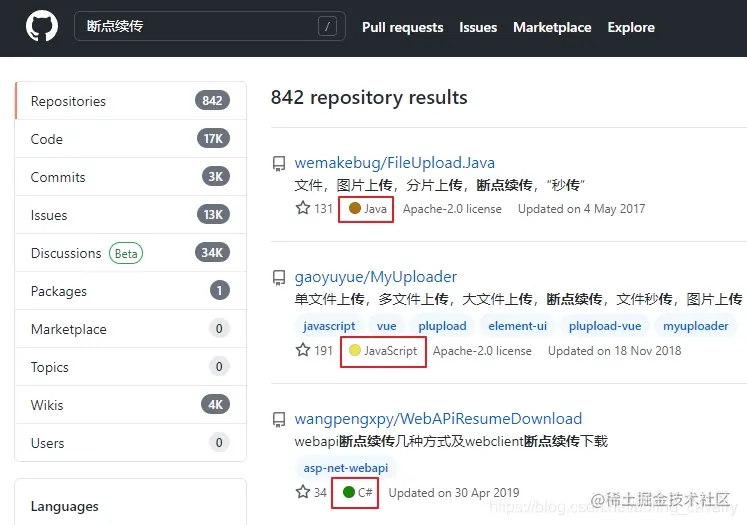747x525 pixels.
Task: Click the javascript topic tag
Action: click(x=329, y=326)
